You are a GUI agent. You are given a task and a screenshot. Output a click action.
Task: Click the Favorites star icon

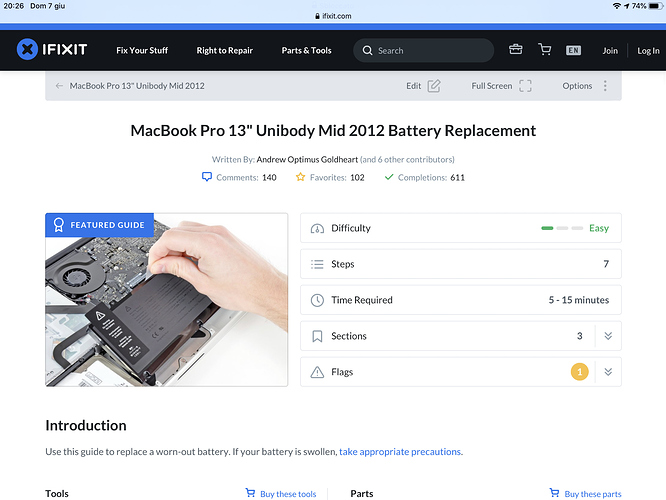coord(300,177)
